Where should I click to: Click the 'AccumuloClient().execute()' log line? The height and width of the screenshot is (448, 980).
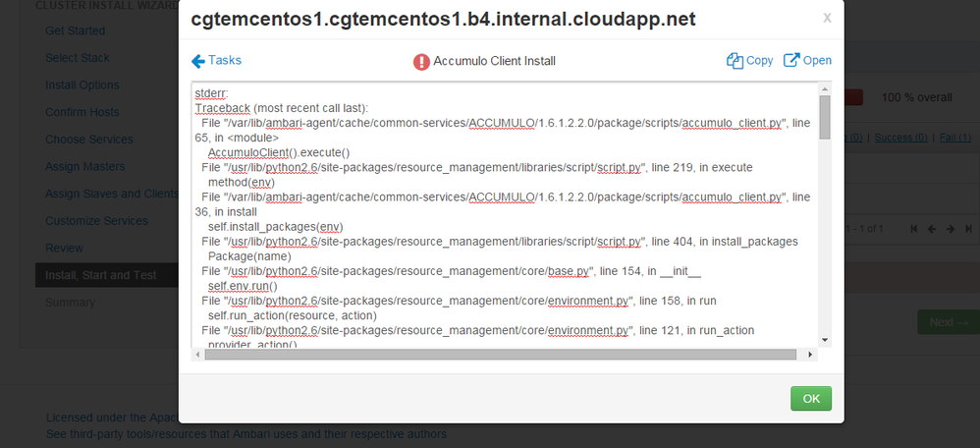278,152
